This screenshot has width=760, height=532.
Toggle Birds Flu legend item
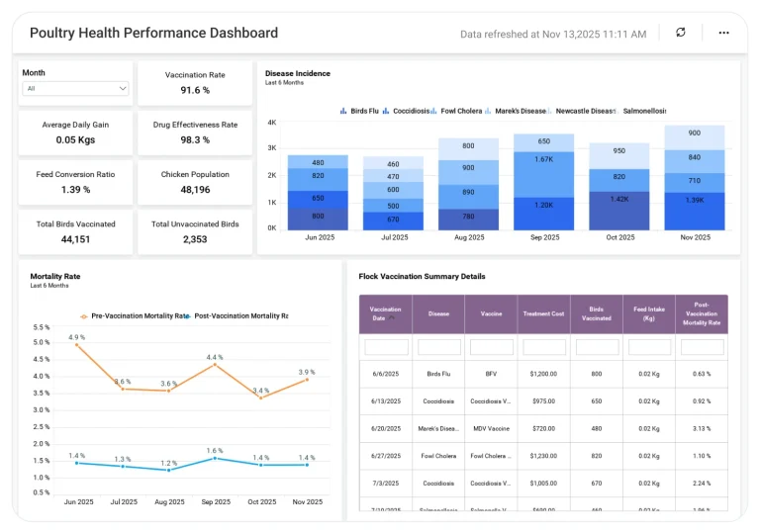[359, 111]
